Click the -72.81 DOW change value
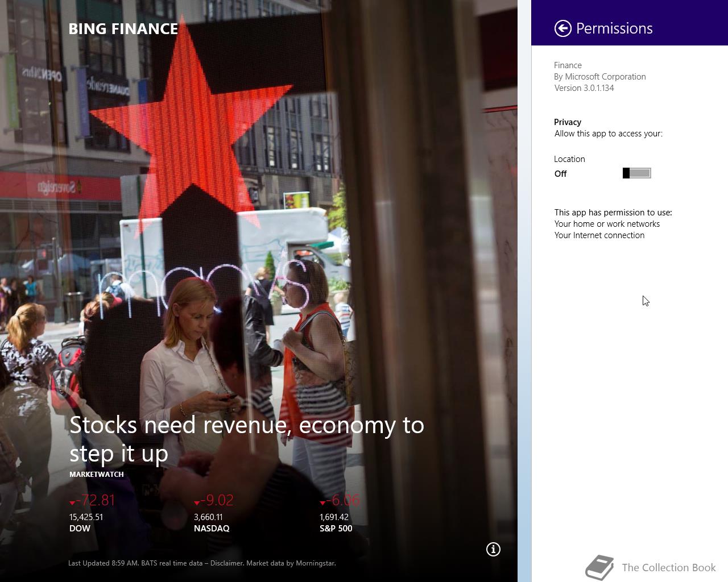728x582 pixels. [x=96, y=500]
